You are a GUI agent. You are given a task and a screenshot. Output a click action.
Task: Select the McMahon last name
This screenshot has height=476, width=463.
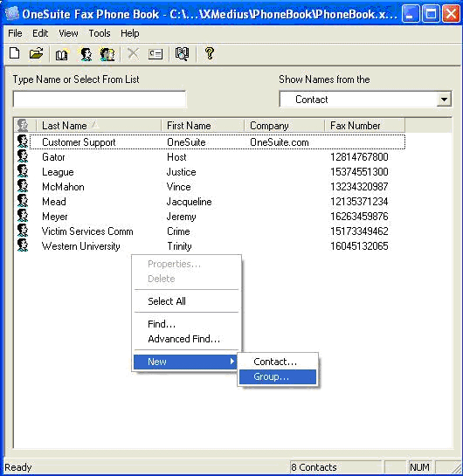pos(63,187)
